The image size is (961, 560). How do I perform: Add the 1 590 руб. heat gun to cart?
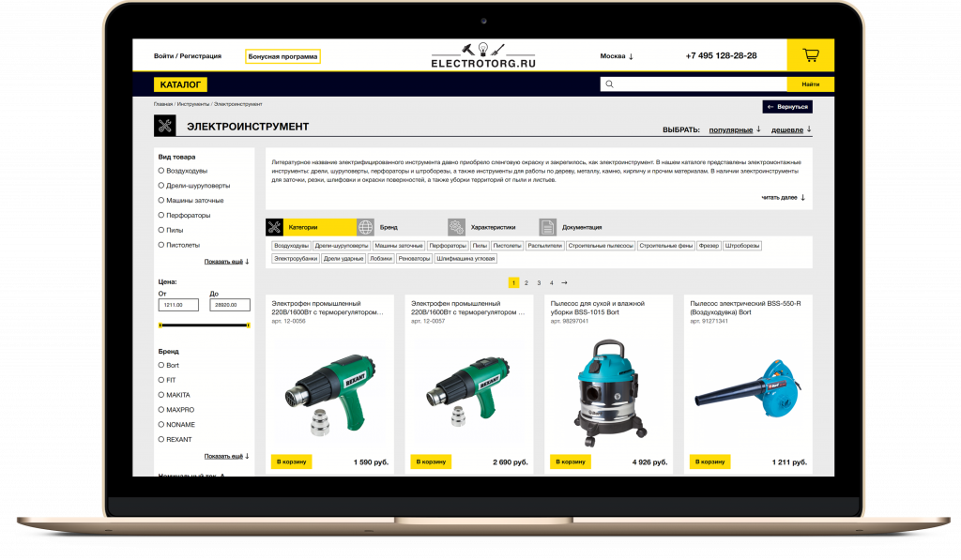coord(291,462)
